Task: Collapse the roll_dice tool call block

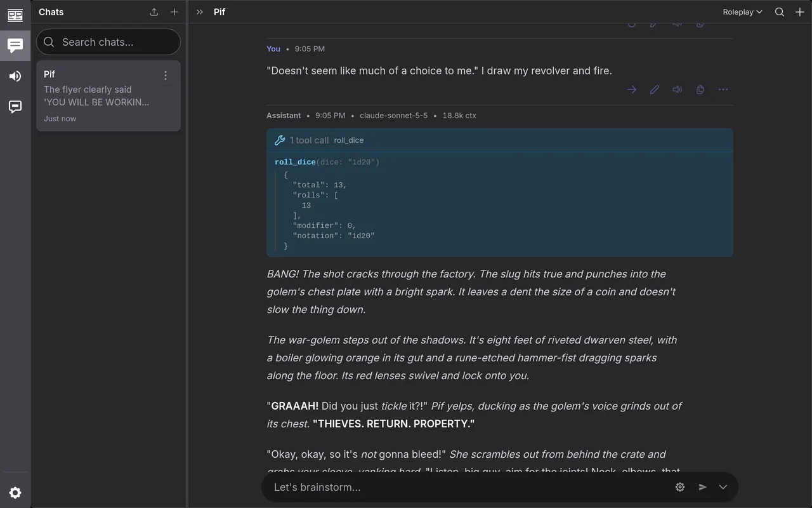Action: coord(500,140)
